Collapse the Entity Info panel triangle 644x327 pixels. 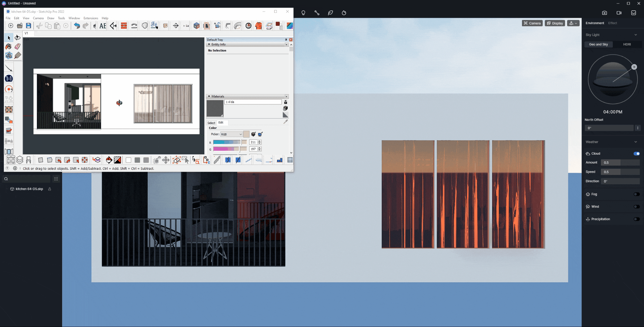[209, 44]
